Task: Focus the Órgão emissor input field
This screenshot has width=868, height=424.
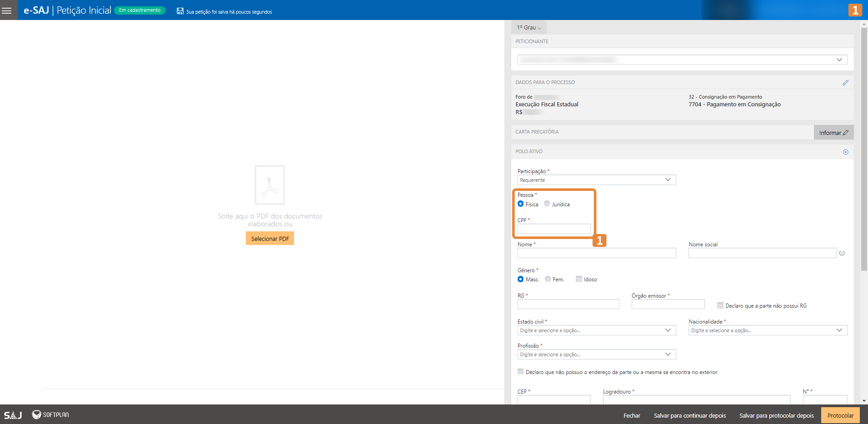Action: [668, 304]
